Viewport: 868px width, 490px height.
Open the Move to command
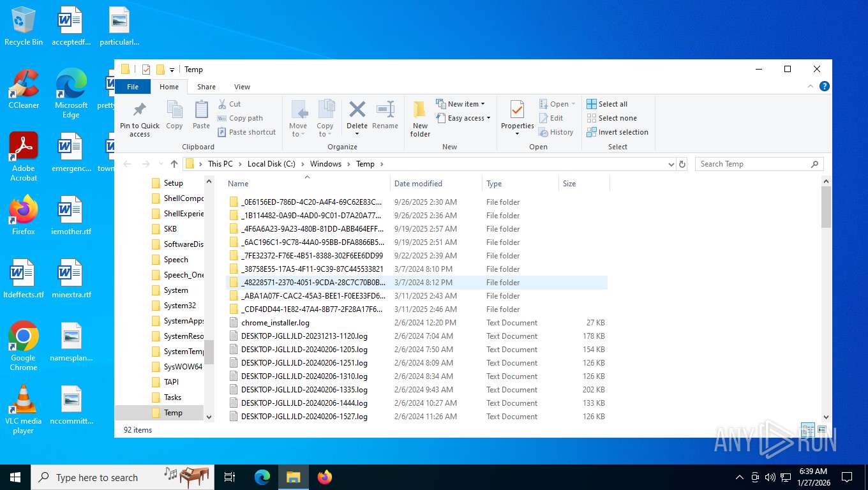(x=298, y=119)
